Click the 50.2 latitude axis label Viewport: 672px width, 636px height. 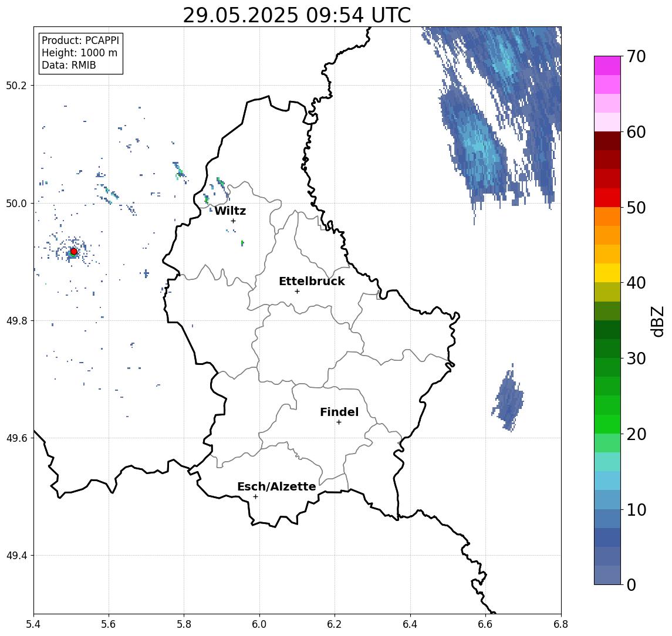coord(16,85)
